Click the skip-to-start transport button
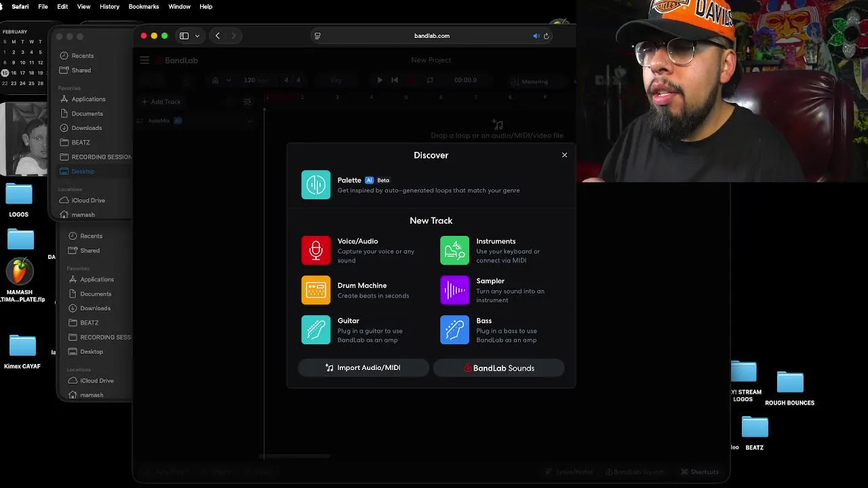The height and width of the screenshot is (488, 868). (x=395, y=80)
